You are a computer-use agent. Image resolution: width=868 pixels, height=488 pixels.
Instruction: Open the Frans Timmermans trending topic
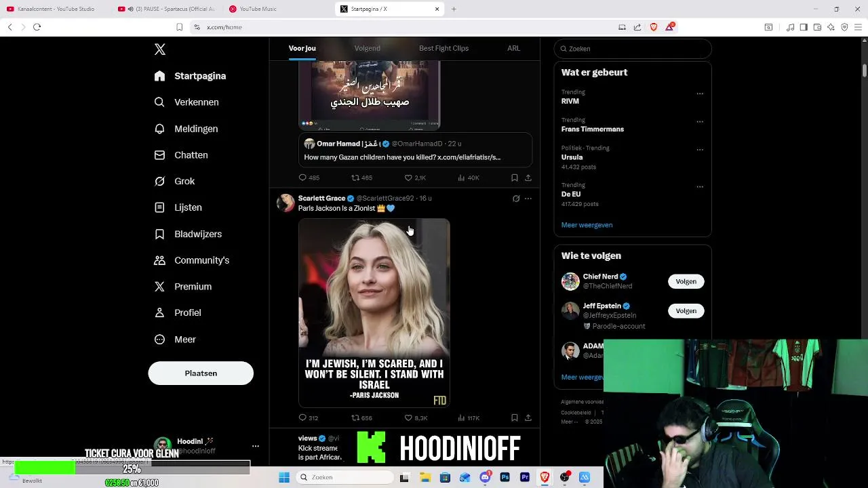click(593, 129)
